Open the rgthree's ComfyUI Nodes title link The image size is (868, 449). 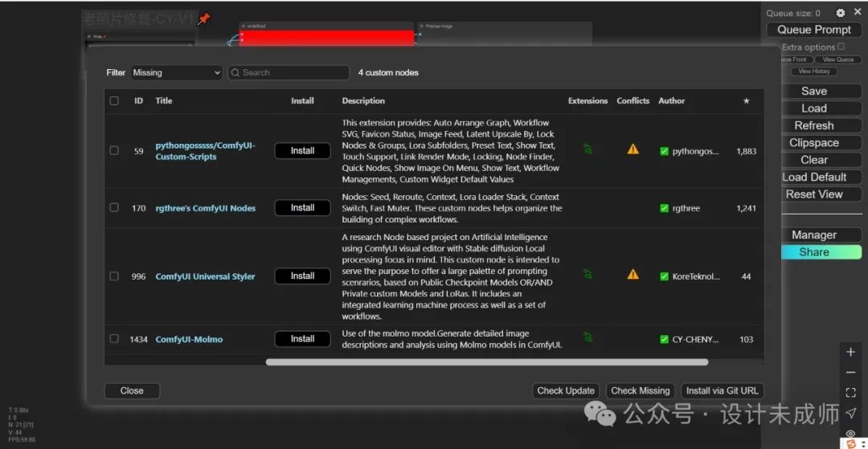[206, 209]
